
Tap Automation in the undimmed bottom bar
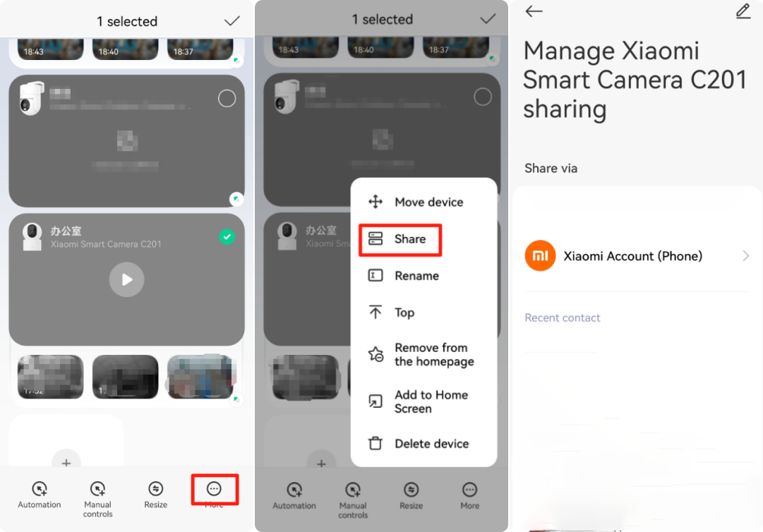click(40, 494)
